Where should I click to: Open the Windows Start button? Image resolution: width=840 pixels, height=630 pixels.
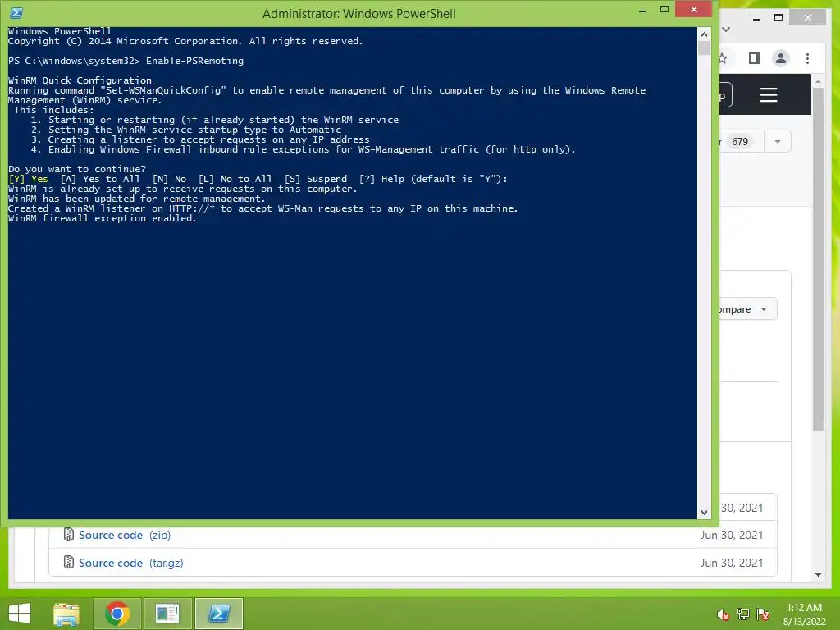(x=20, y=614)
